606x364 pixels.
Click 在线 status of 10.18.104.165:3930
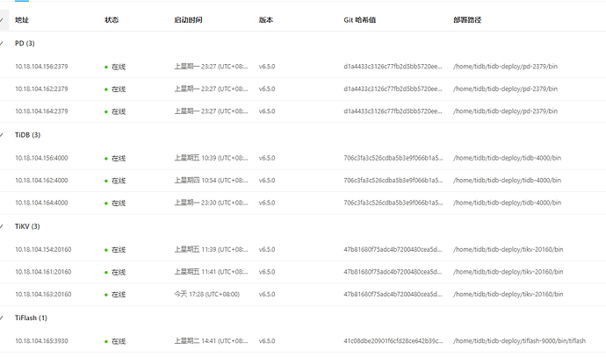click(x=115, y=341)
